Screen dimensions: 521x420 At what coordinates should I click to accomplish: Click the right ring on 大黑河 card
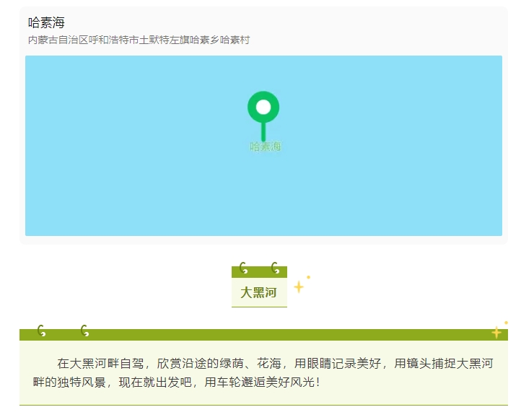tap(275, 268)
